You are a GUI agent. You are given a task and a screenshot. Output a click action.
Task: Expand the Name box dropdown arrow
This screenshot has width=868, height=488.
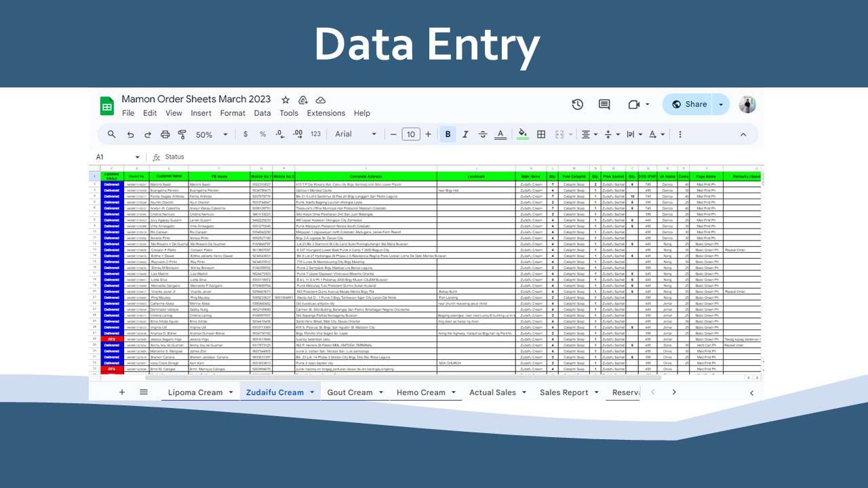point(137,157)
